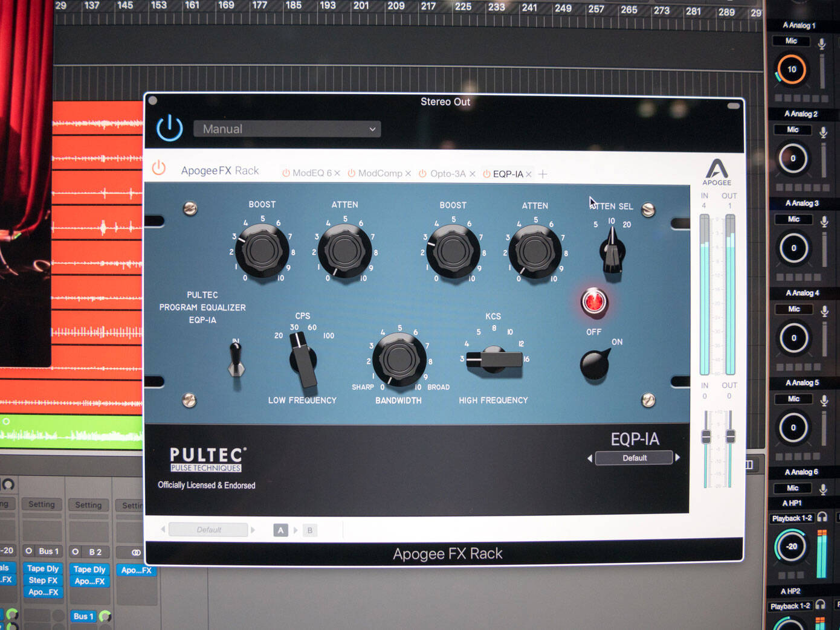Click the ATTEN SEL selector switch
This screenshot has height=630, width=840.
tap(612, 251)
